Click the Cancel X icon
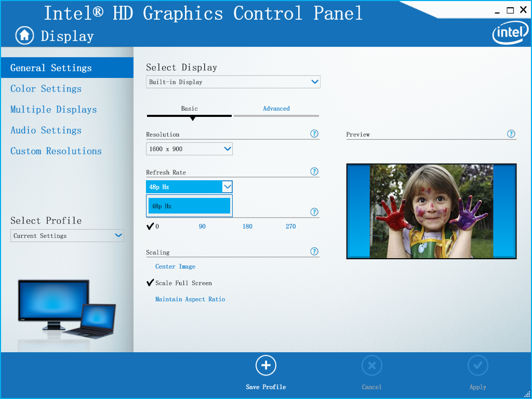532x399 pixels. 371,366
